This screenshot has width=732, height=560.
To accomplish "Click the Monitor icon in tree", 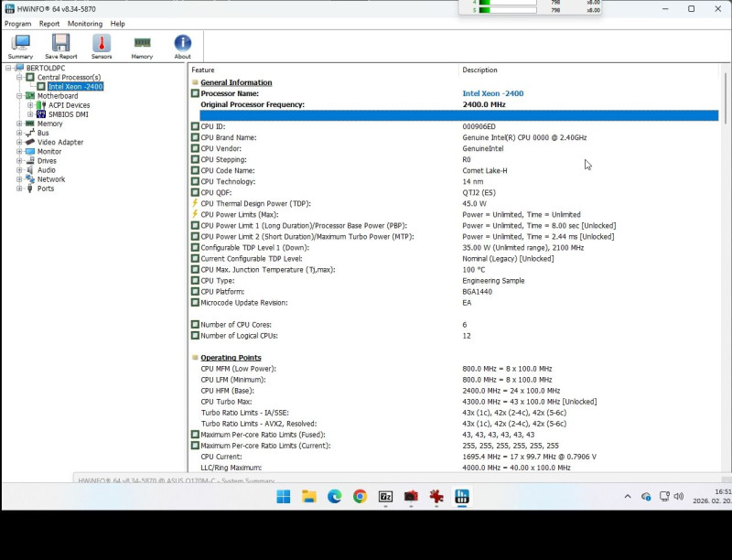I will click(x=30, y=151).
